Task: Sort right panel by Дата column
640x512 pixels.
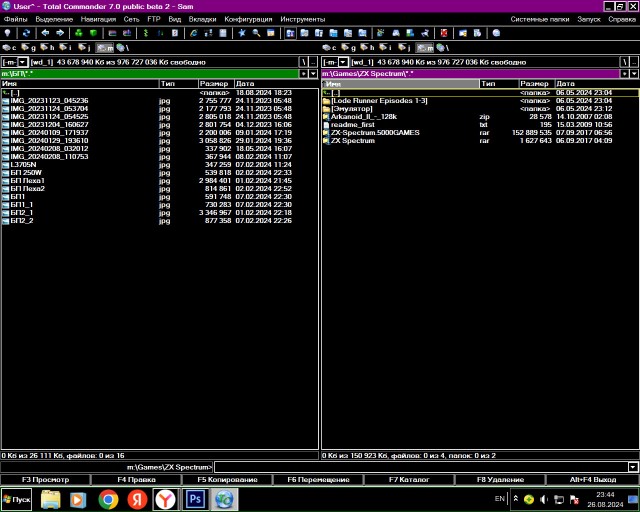Action: 597,84
